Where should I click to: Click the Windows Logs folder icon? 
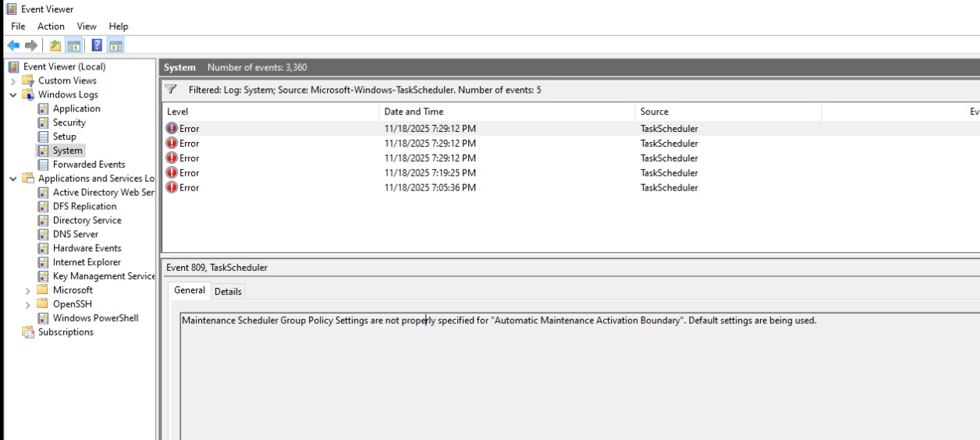pos(28,94)
